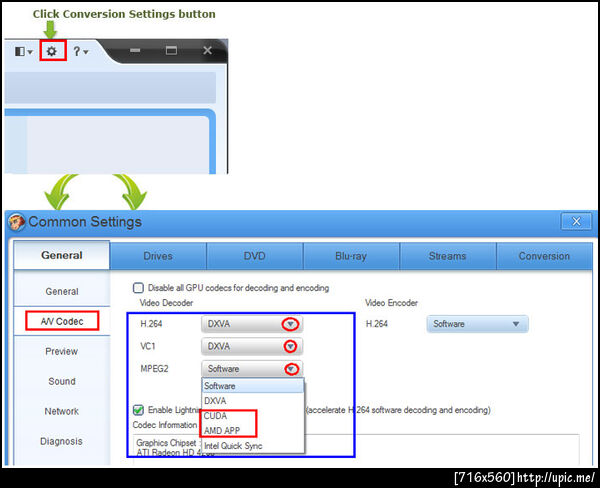Choose Intel Quick Sync in the list
This screenshot has width=600, height=488.
[x=253, y=446]
